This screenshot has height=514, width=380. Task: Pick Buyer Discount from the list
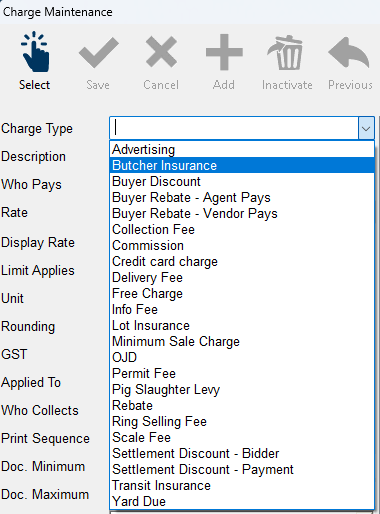pos(242,181)
